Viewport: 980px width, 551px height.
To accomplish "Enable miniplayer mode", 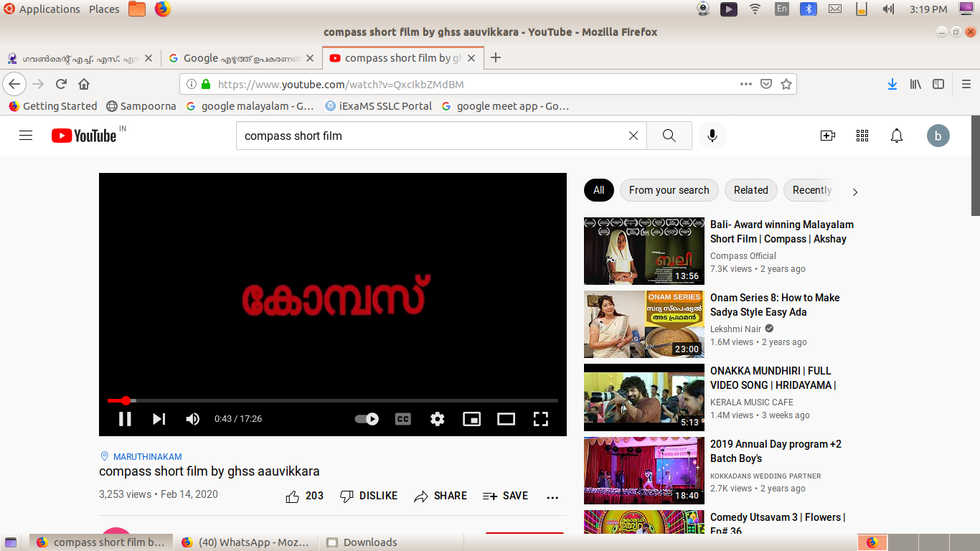I will pyautogui.click(x=471, y=419).
